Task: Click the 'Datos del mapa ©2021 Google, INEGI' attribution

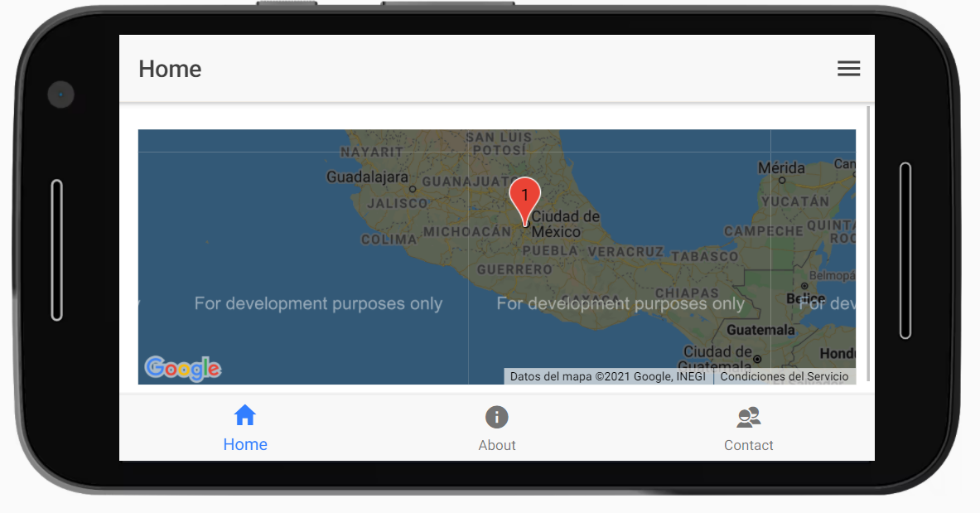Action: pos(607,376)
